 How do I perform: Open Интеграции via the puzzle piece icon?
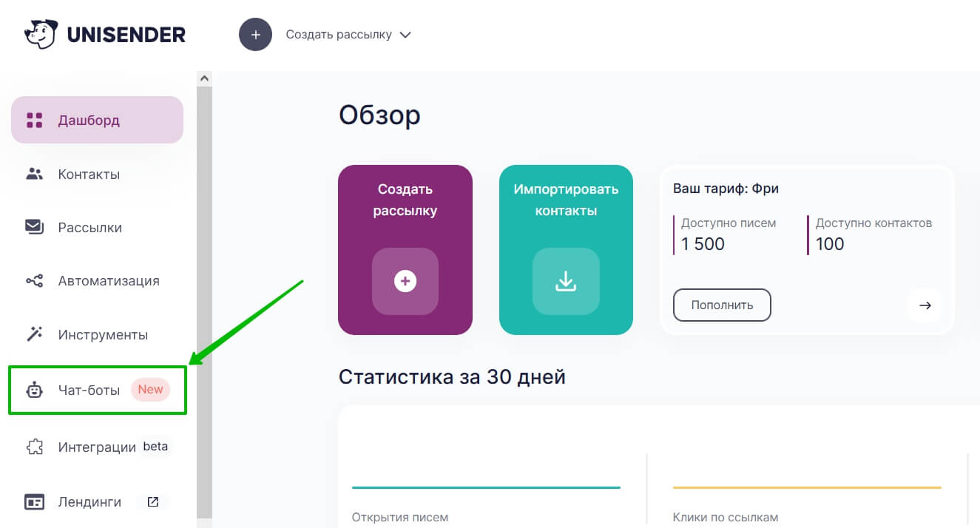pos(33,446)
